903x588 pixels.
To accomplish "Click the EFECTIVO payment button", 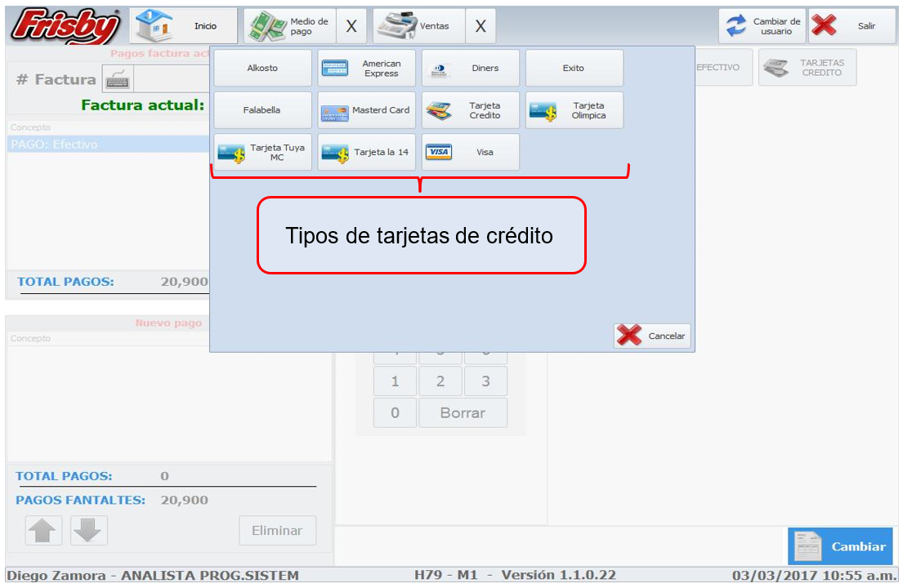I will (x=723, y=67).
